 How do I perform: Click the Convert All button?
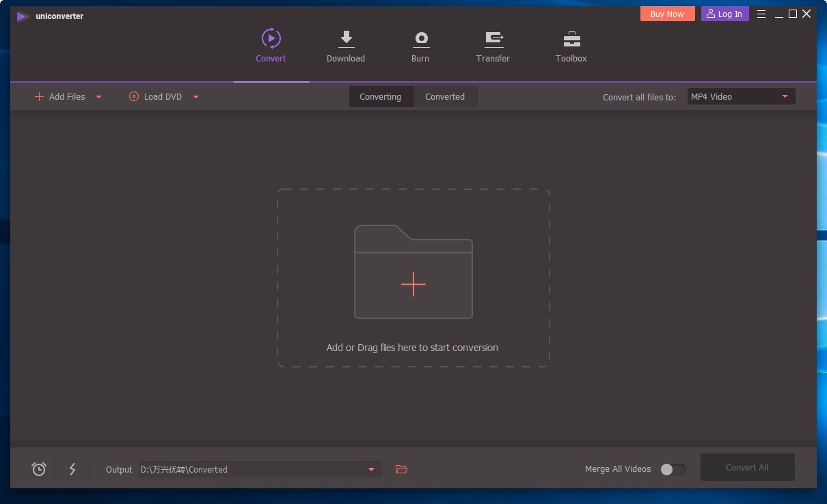(x=747, y=468)
